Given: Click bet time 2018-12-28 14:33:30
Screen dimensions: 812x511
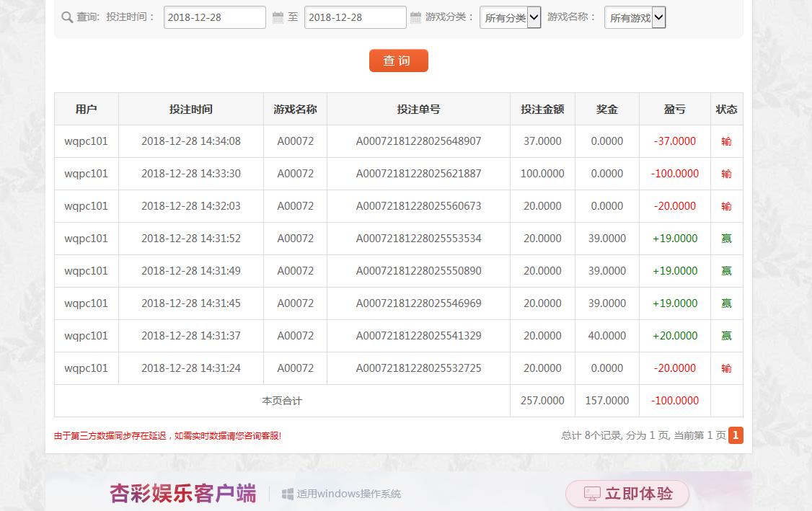Looking at the screenshot, I should pos(191,174).
